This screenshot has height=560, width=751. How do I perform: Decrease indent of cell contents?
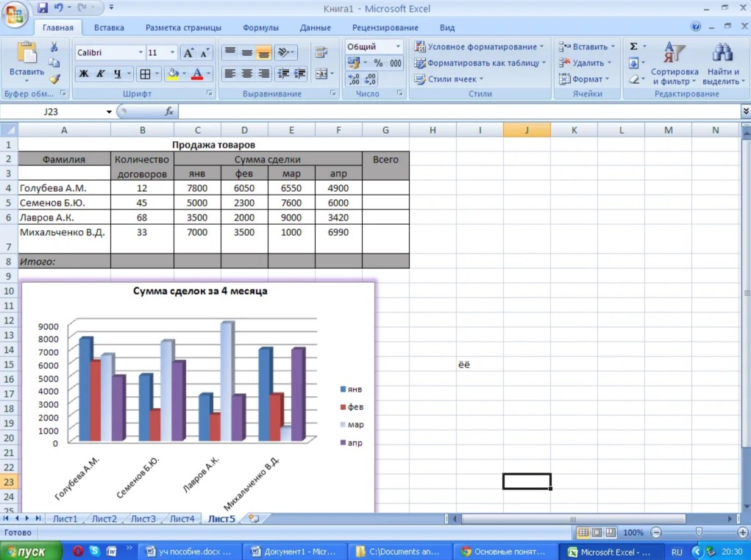(283, 73)
